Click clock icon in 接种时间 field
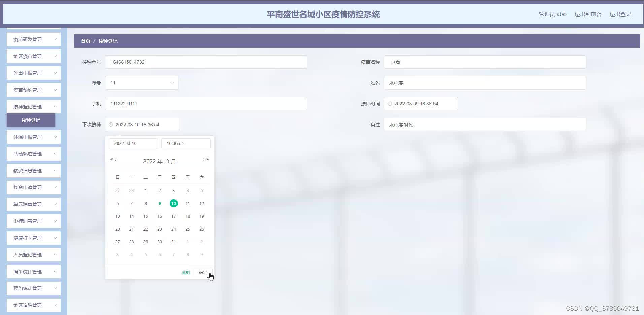 pos(390,104)
